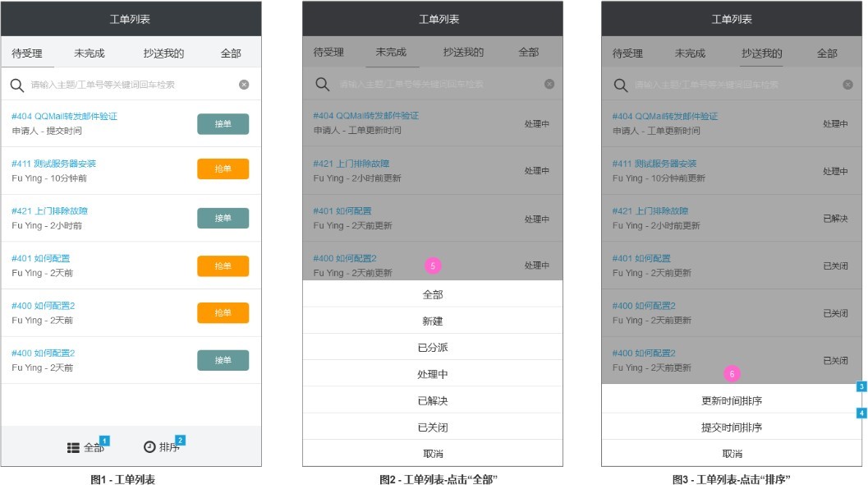This screenshot has width=868, height=485.
Task: Select 提交时间排序 sort option
Action: point(732,427)
